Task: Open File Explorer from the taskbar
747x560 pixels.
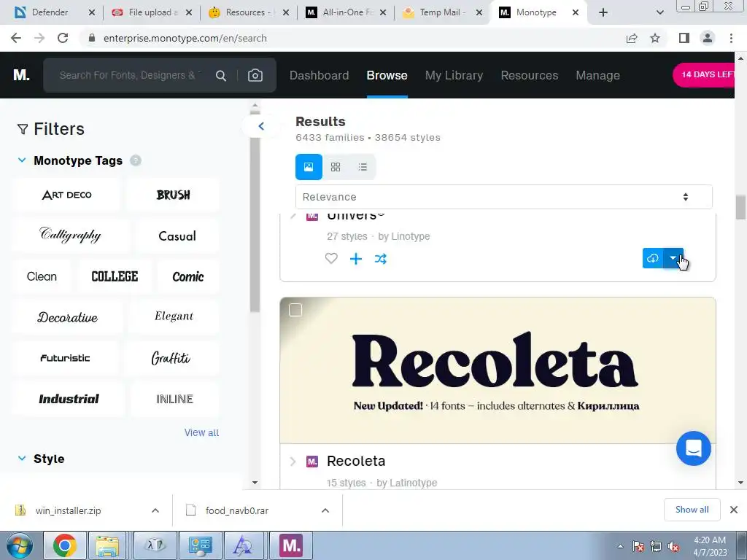Action: click(x=107, y=545)
